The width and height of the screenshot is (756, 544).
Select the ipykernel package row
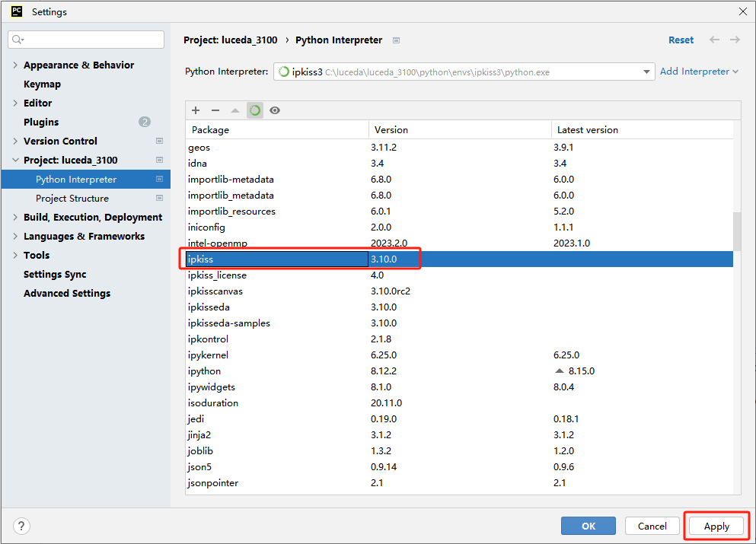click(460, 355)
